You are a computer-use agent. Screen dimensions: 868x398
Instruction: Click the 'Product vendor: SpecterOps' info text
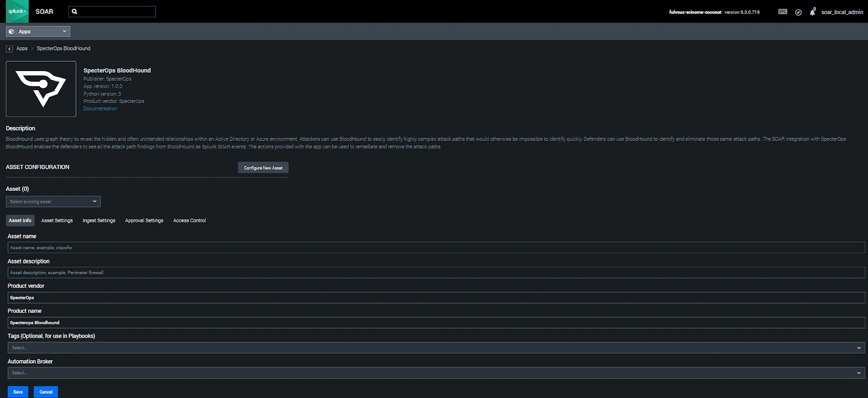click(114, 101)
